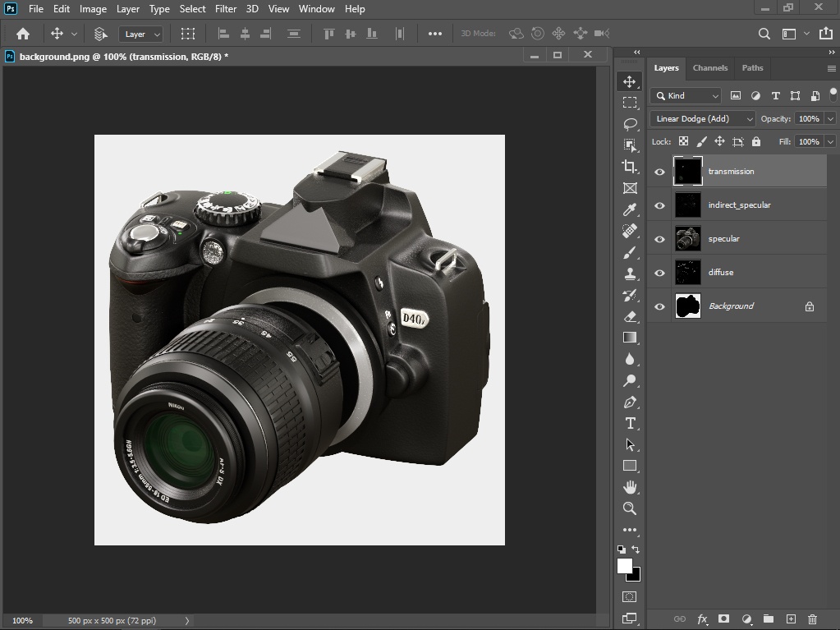Hide the transmission layer
The image size is (840, 630).
[x=659, y=172]
